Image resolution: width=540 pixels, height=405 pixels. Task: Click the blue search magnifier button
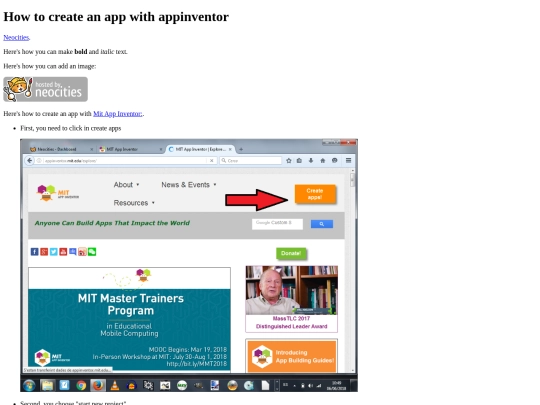pyautogui.click(x=322, y=224)
